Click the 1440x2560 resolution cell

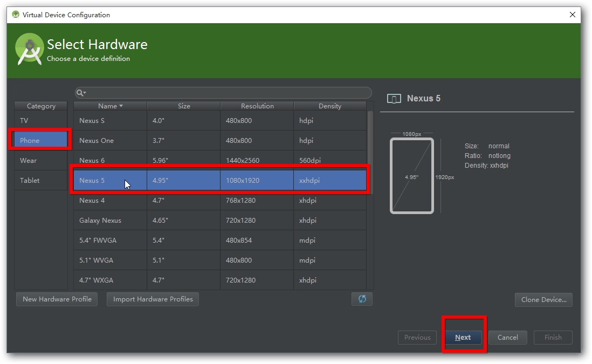click(x=257, y=161)
